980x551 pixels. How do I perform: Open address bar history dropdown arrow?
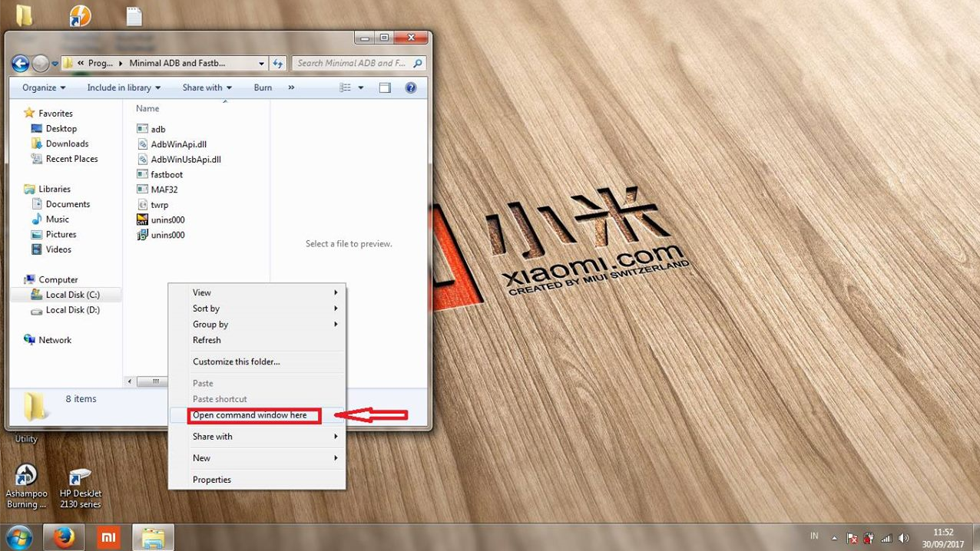261,64
